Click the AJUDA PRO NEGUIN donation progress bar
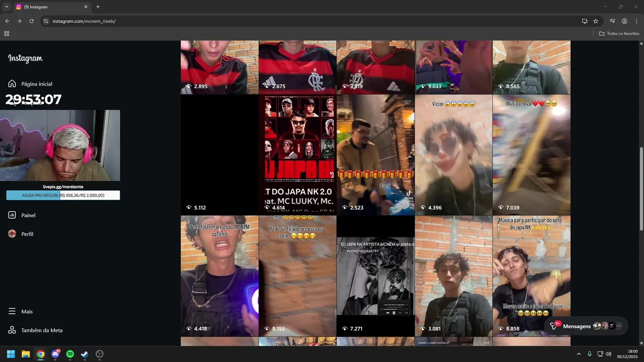644x362 pixels. (x=63, y=195)
